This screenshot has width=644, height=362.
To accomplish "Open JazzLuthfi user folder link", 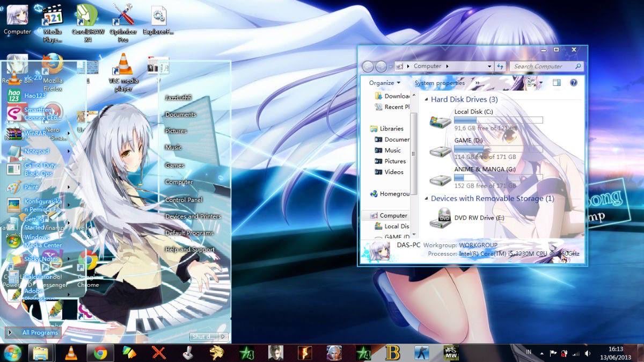I will coord(178,98).
